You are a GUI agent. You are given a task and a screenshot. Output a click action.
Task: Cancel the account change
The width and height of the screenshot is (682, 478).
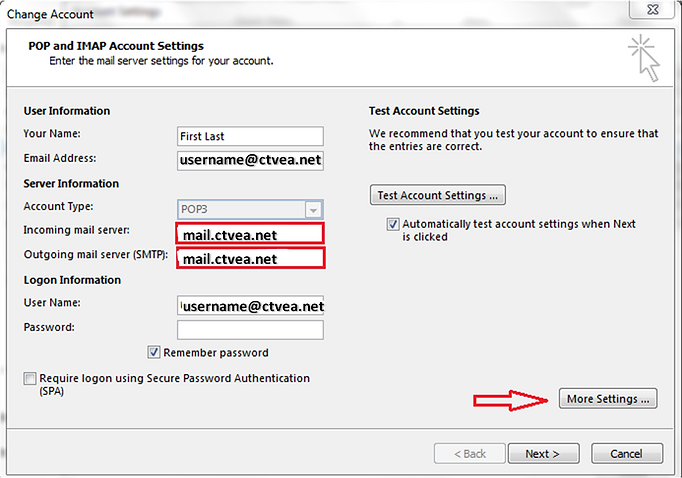[x=627, y=454]
